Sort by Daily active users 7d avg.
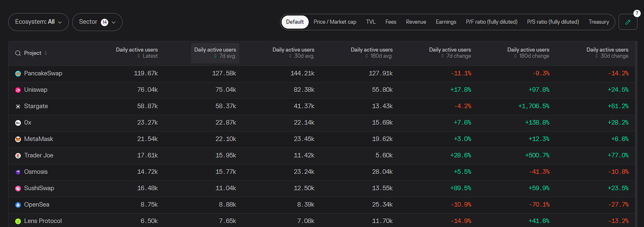This screenshot has width=644, height=227. 215,53
